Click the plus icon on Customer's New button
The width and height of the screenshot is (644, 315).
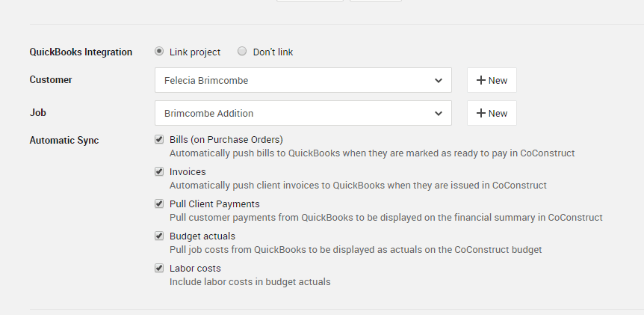(x=480, y=80)
